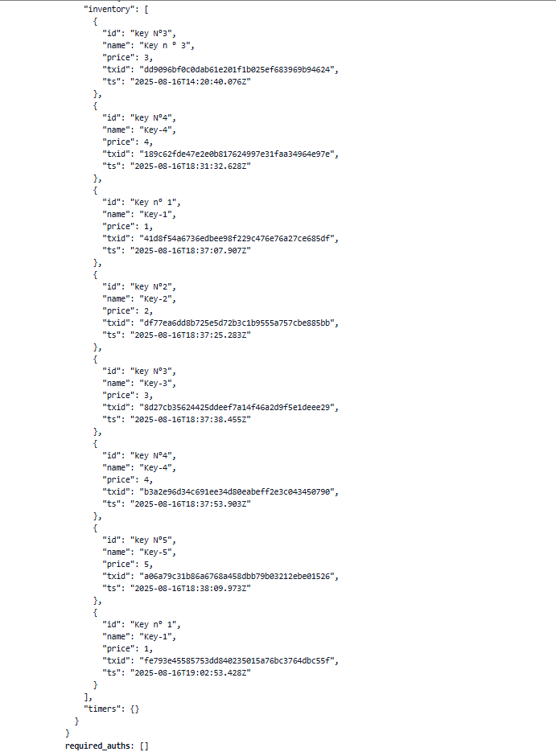Image resolution: width=556 pixels, height=756 pixels.
Task: Click the id value "key N°5"
Action: (151, 540)
